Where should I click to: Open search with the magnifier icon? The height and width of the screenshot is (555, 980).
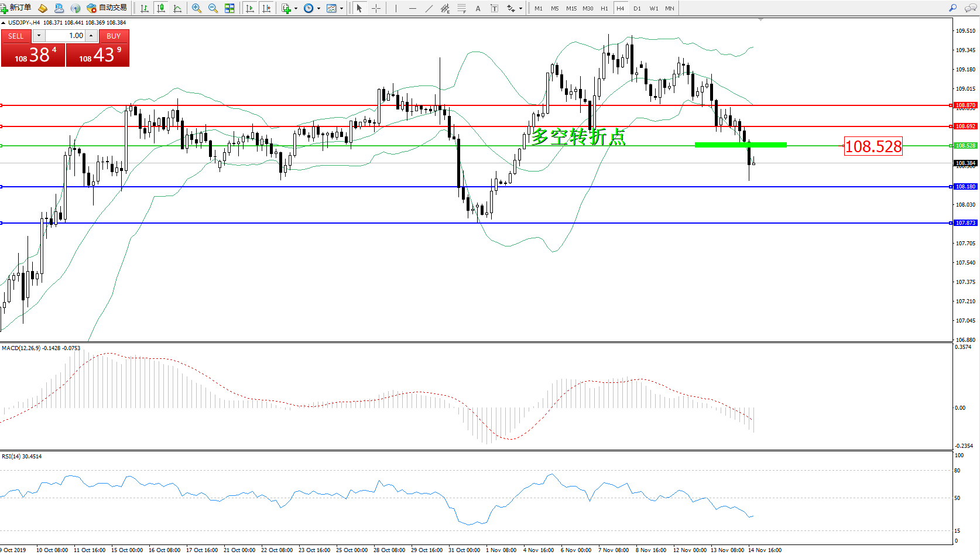coord(952,8)
